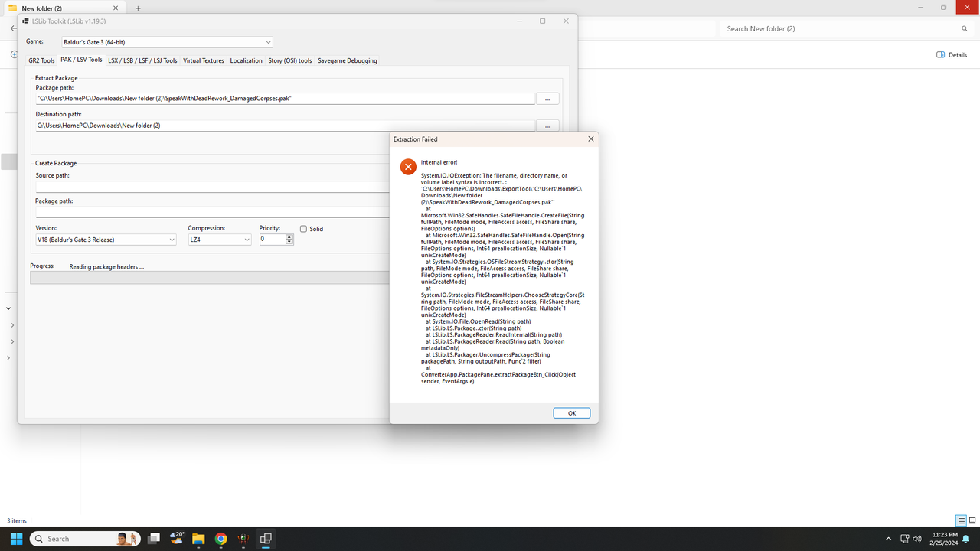
Task: Select the PAK / LSV Tools tab
Action: [81, 60]
